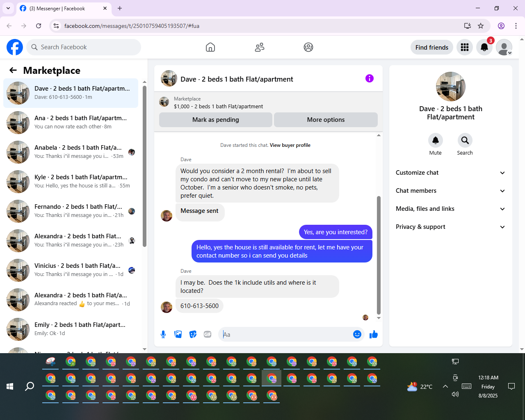Click the conversation list scrollbar
Image resolution: width=525 pixels, height=420 pixels.
(x=144, y=166)
